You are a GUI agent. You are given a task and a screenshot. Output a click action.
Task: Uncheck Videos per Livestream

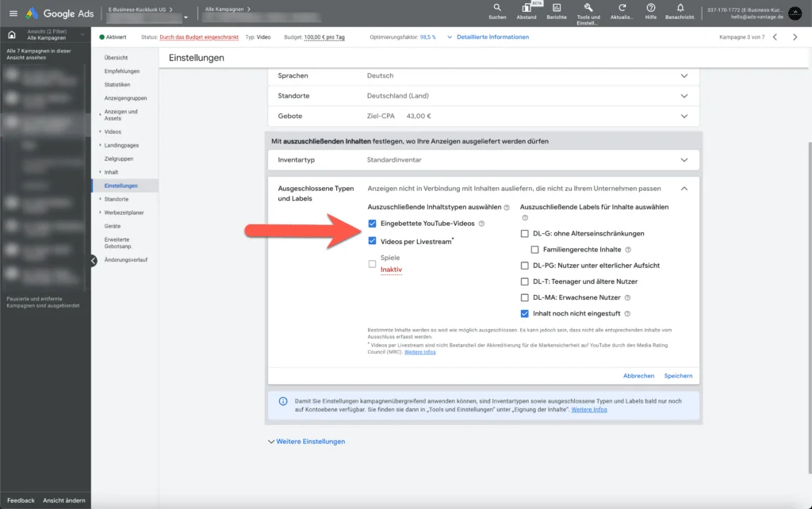372,241
